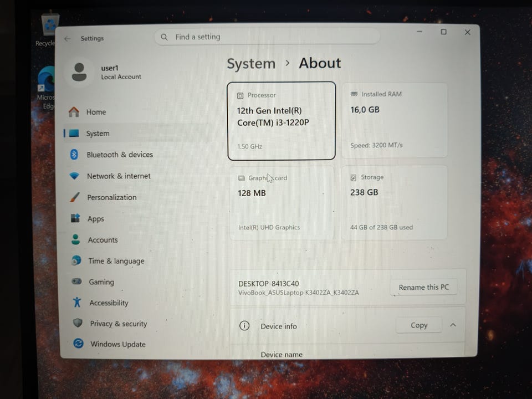Click the Processor chip icon

[240, 96]
